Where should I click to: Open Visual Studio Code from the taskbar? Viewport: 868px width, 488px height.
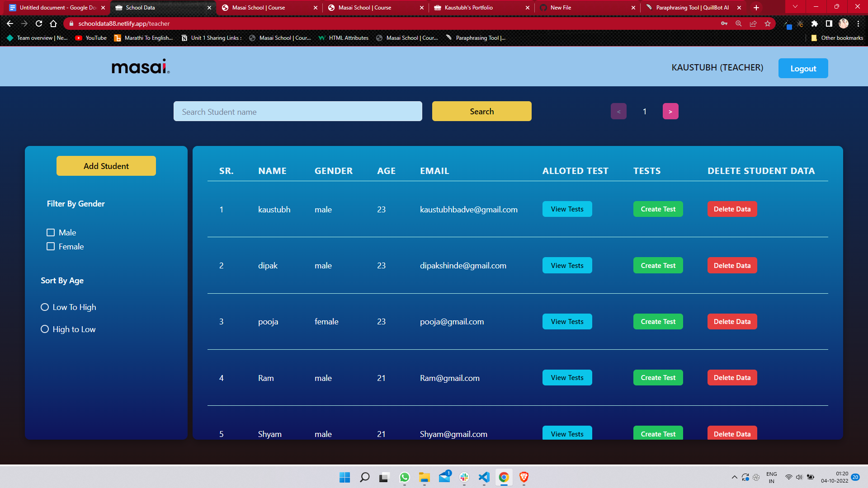click(x=484, y=478)
